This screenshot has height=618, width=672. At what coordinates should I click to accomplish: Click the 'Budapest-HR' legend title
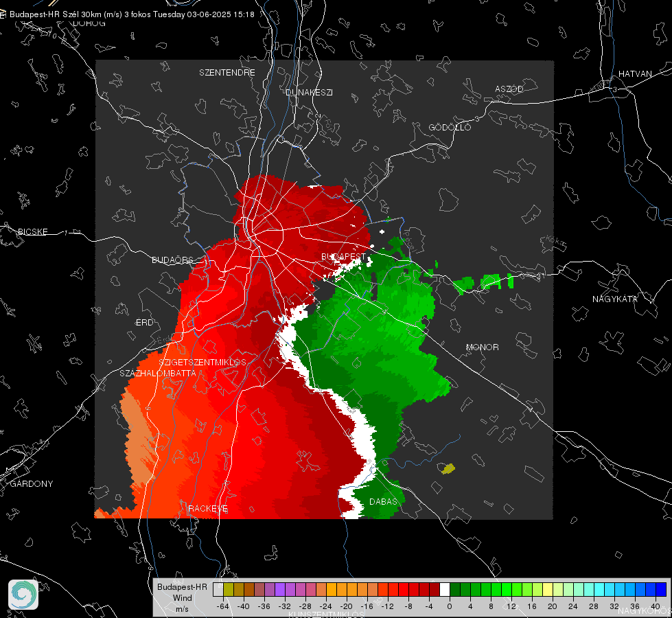(x=182, y=586)
